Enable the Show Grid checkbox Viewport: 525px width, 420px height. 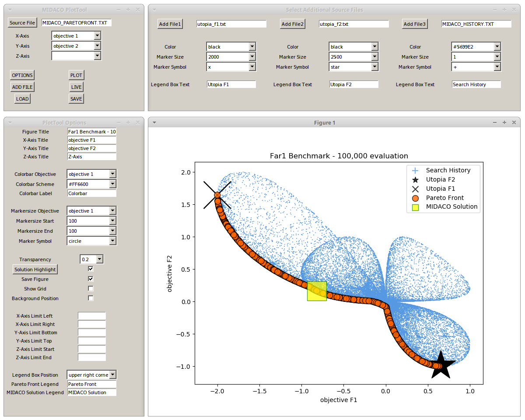[91, 288]
